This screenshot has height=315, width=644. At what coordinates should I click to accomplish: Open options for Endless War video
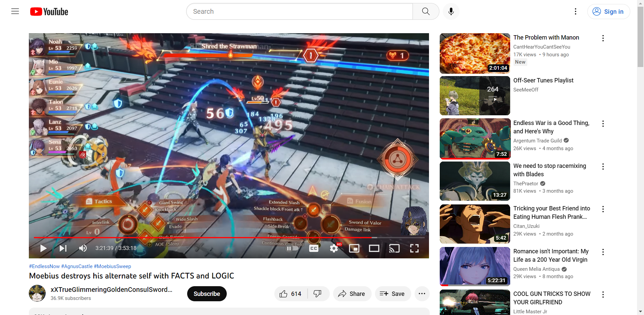point(603,124)
